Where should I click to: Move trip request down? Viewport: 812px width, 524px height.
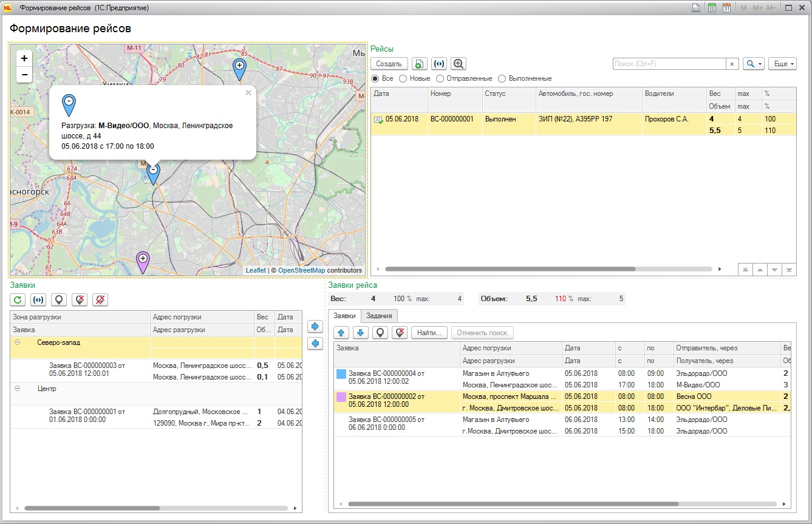361,333
